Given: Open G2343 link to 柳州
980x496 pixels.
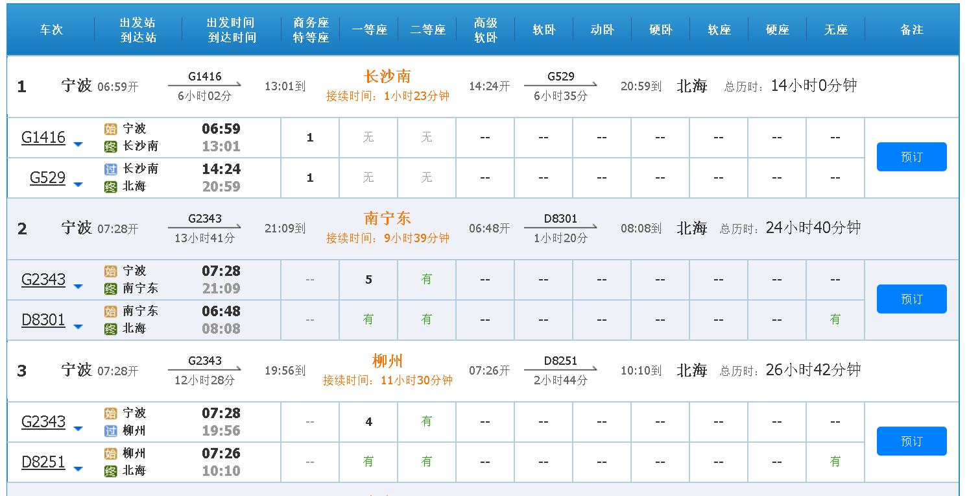Looking at the screenshot, I should click(x=43, y=422).
